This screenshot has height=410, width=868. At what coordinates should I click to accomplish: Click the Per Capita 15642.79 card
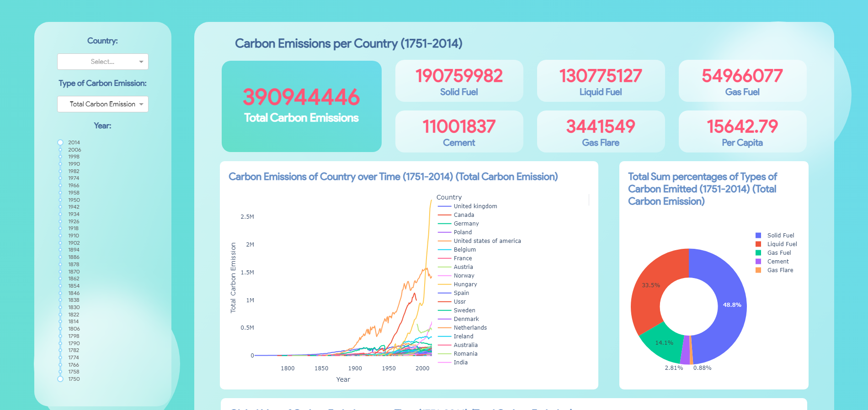743,131
